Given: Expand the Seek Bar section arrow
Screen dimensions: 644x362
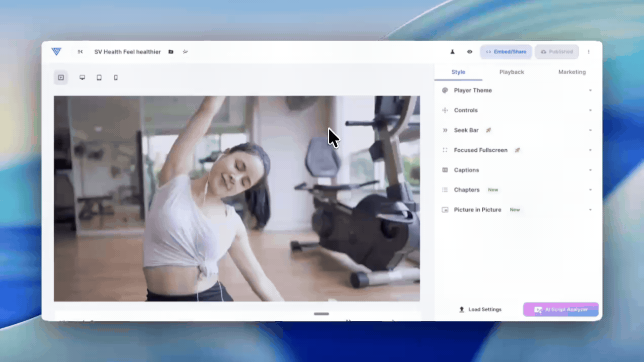Looking at the screenshot, I should coord(590,130).
